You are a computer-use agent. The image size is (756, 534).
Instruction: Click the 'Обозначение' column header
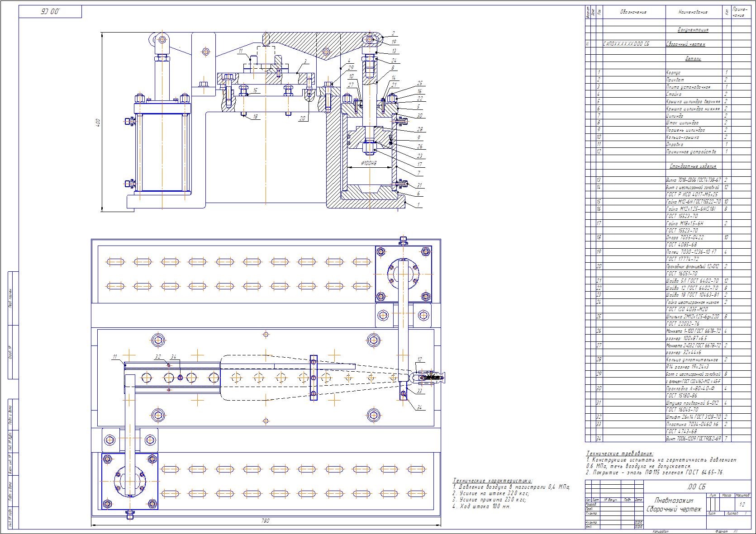click(633, 12)
